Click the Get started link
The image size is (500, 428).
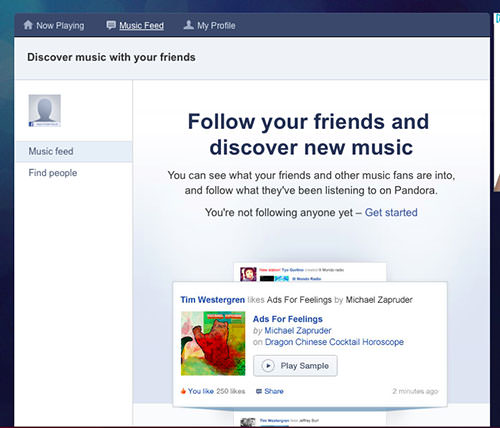coord(391,212)
